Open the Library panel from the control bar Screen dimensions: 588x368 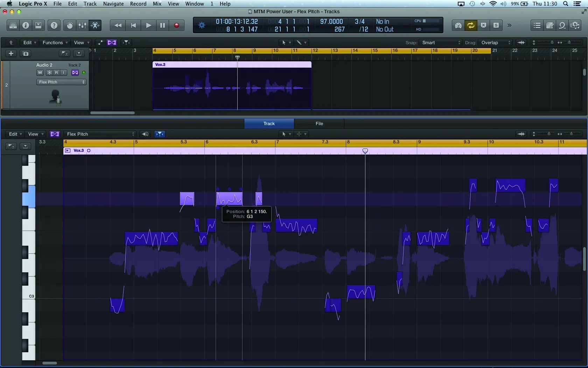click(13, 25)
